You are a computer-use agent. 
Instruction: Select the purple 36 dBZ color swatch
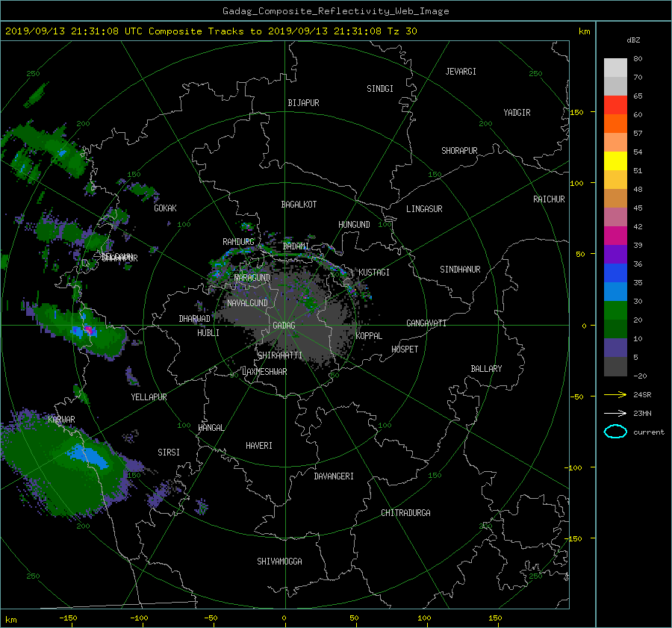[x=615, y=254]
